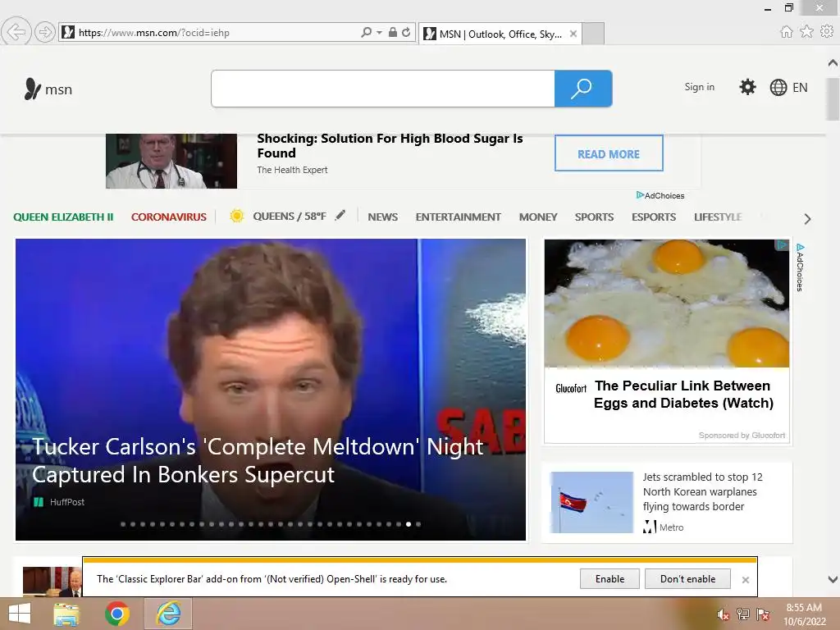This screenshot has width=840, height=630.
Task: Go back with the browser back arrow
Action: pyautogui.click(x=16, y=32)
